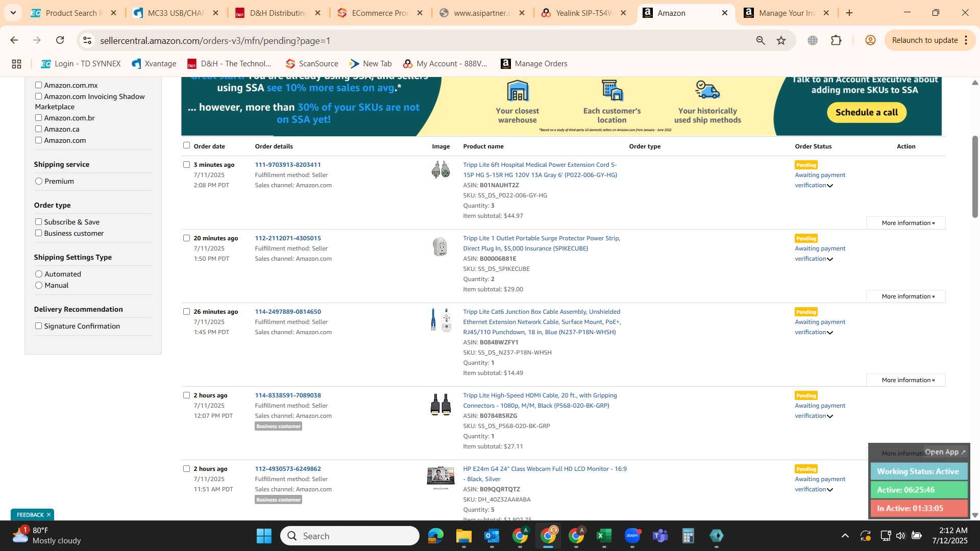
Task: Switch to the ECommerce Pro tab
Action: (380, 13)
